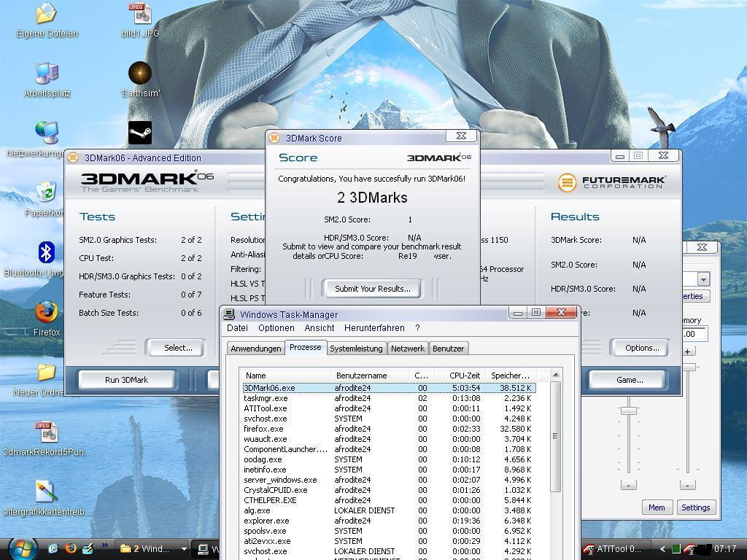Open the Ansicht menu
This screenshot has height=560, width=747.
tap(320, 328)
